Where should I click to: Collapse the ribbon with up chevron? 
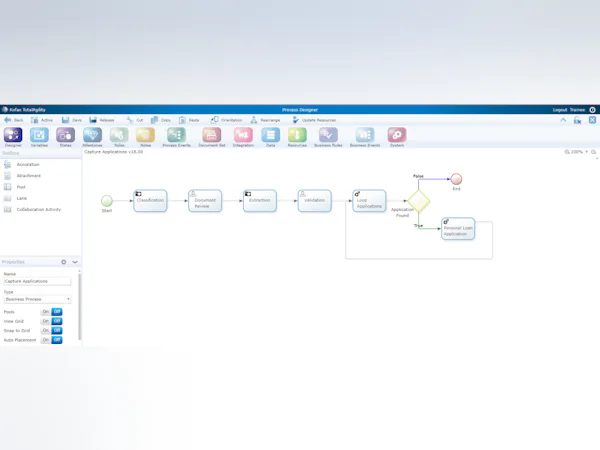(x=563, y=120)
